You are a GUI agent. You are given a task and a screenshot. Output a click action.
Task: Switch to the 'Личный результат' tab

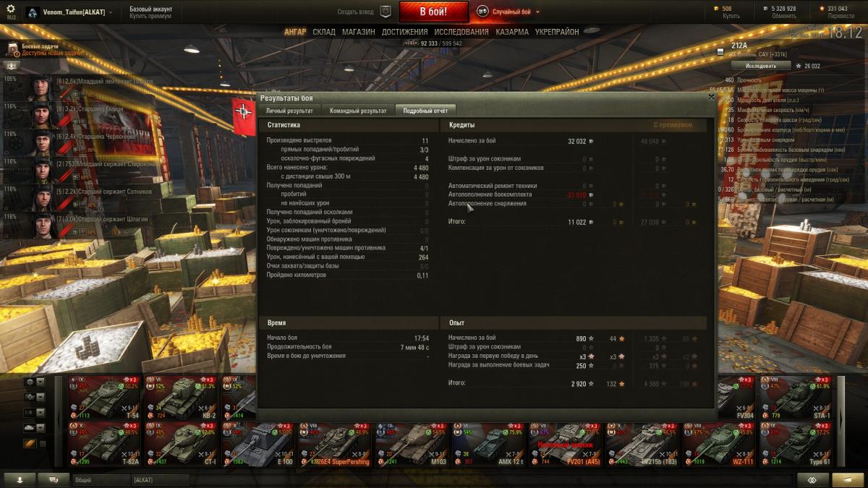coord(289,111)
